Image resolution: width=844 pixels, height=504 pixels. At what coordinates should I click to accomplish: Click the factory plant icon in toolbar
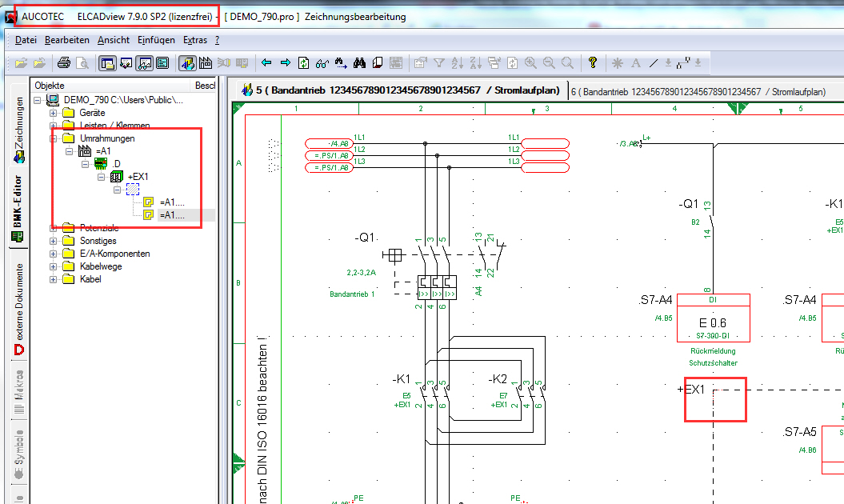[x=206, y=63]
